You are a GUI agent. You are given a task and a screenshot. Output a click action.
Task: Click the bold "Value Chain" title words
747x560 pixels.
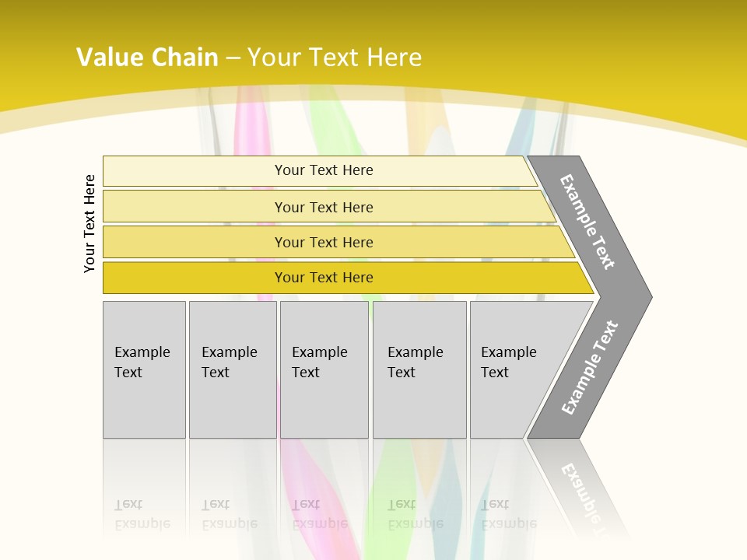pyautogui.click(x=147, y=57)
